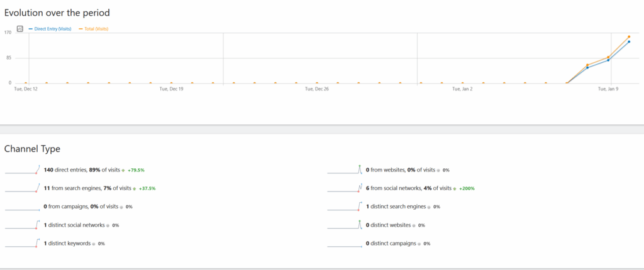Viewport: 644px width, 270px height.
Task: Click the search engines sparkline graph
Action: pos(22,188)
